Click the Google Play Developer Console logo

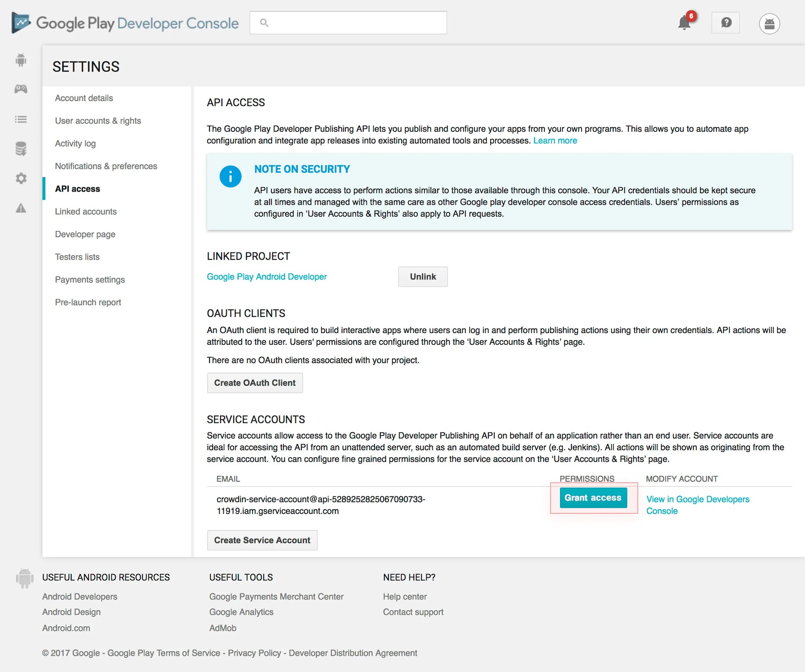click(x=125, y=23)
